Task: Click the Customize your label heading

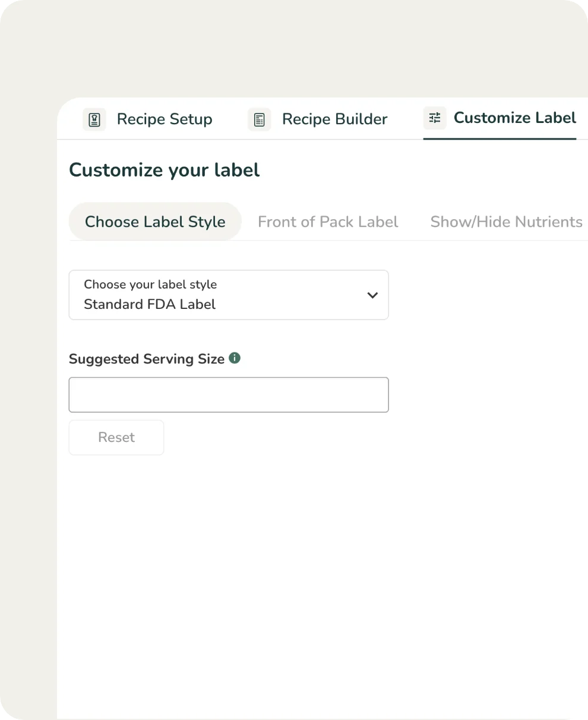Action: coord(165,170)
